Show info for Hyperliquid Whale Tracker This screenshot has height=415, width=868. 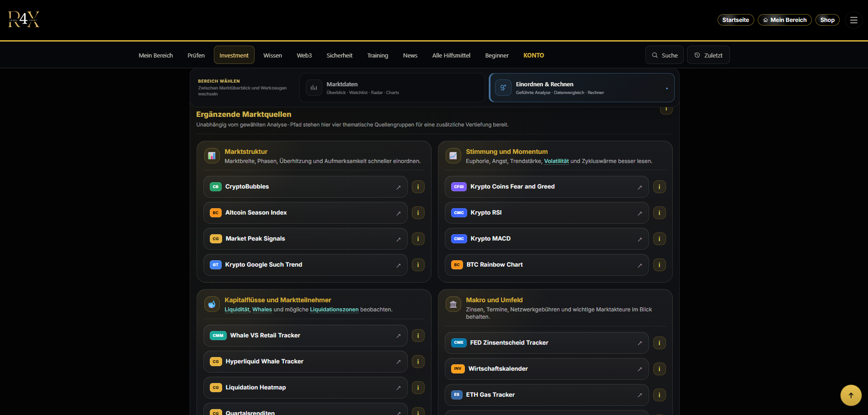click(418, 362)
